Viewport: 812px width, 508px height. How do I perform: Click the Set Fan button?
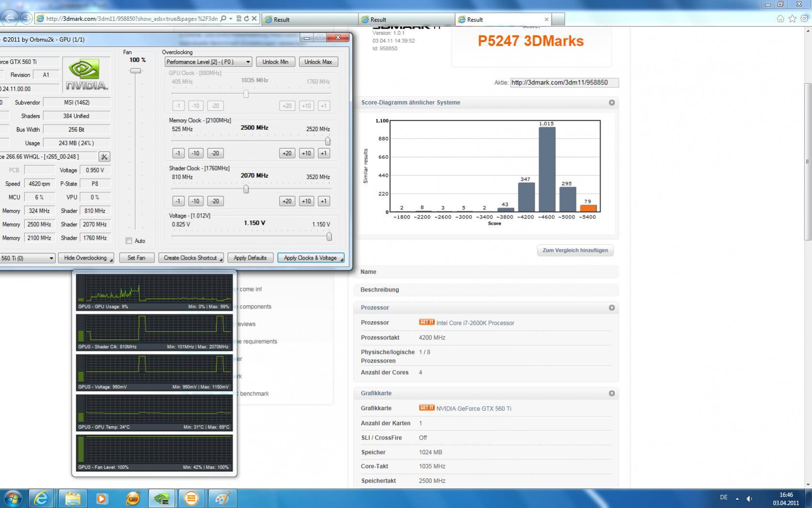pyautogui.click(x=136, y=258)
